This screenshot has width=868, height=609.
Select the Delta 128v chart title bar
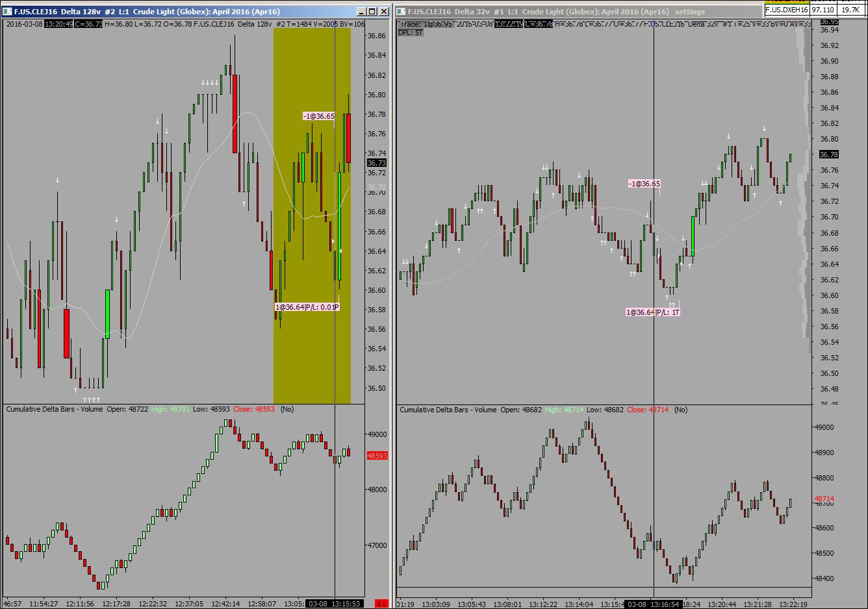point(196,12)
